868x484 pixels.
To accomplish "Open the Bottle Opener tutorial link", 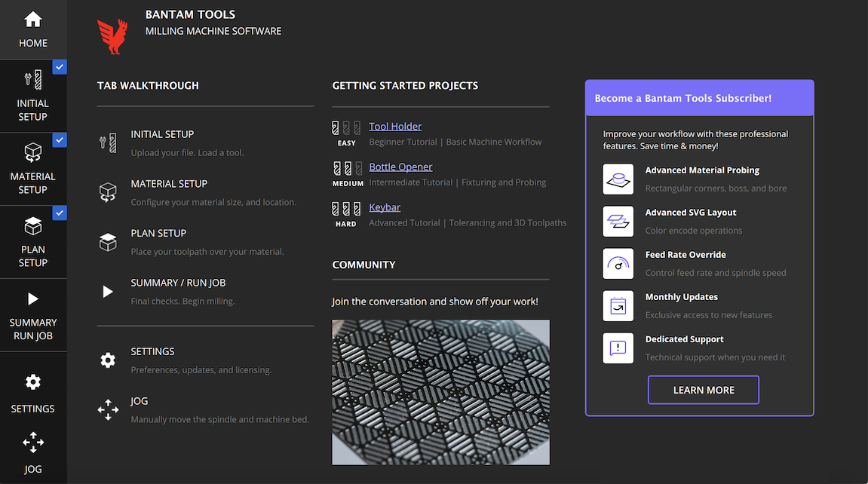I will 400,167.
